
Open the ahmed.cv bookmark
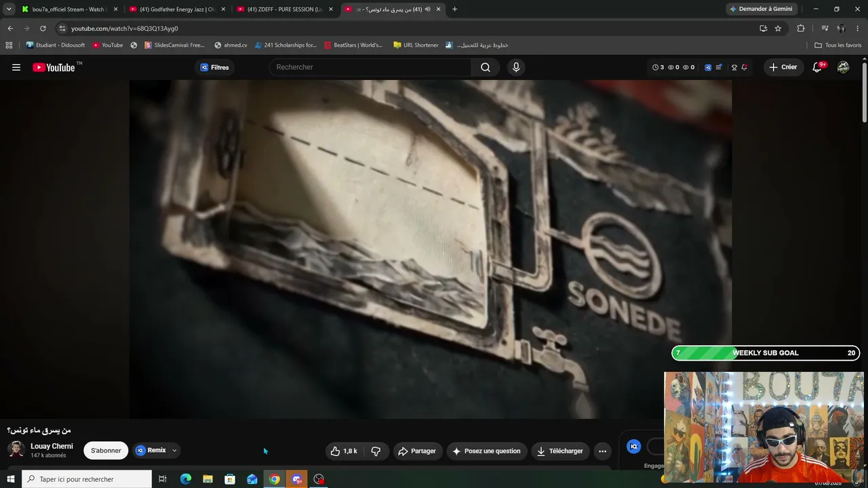click(231, 45)
